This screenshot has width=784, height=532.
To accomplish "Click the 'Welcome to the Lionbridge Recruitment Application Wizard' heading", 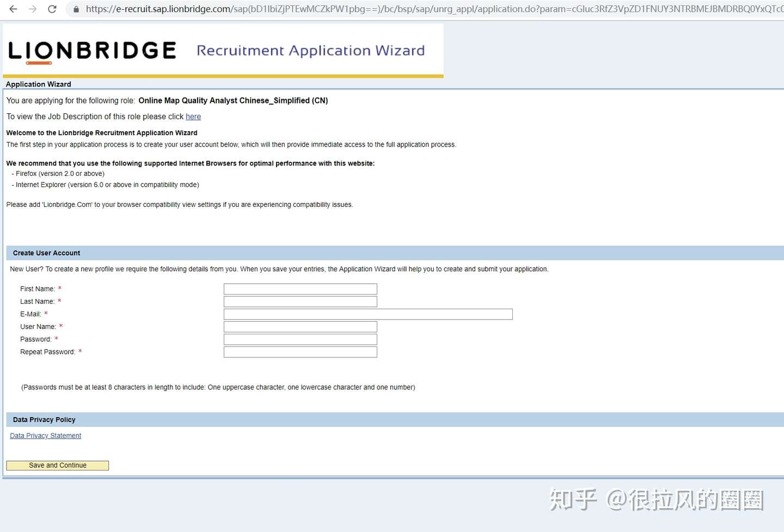I will point(102,133).
